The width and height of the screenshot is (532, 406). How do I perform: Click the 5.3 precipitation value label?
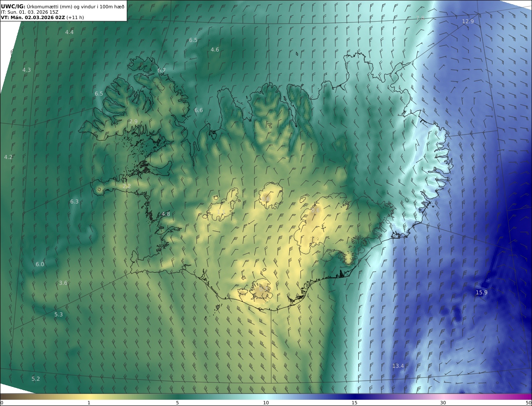59,314
